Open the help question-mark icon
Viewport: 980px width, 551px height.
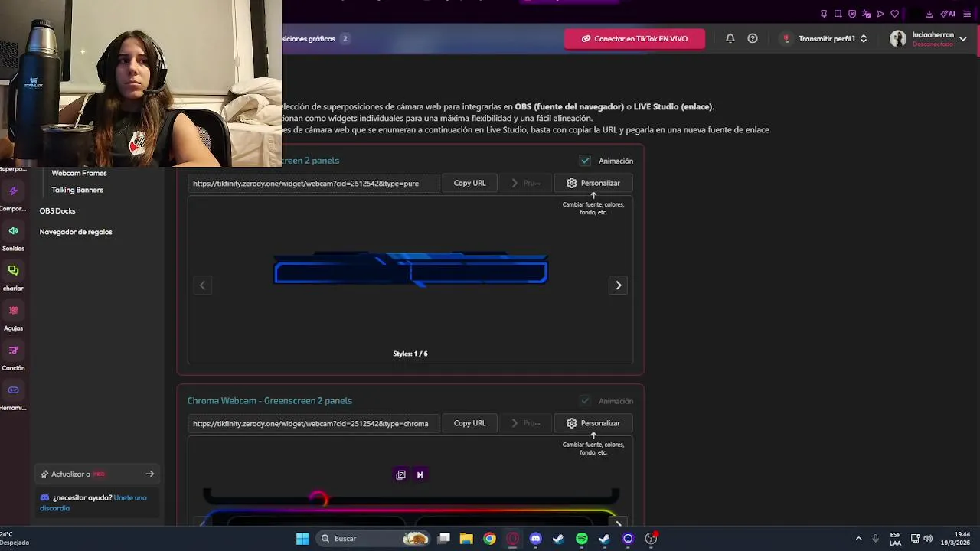753,38
